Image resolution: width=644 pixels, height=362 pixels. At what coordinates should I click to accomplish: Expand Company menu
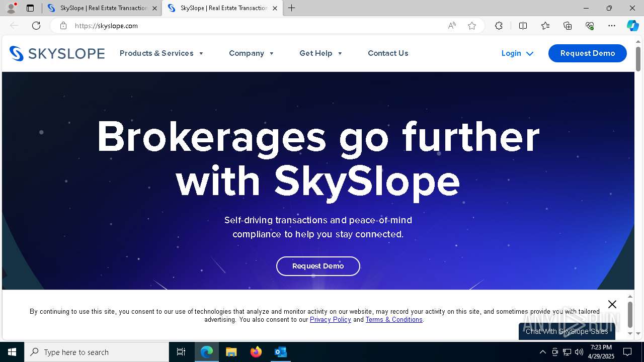(x=252, y=53)
